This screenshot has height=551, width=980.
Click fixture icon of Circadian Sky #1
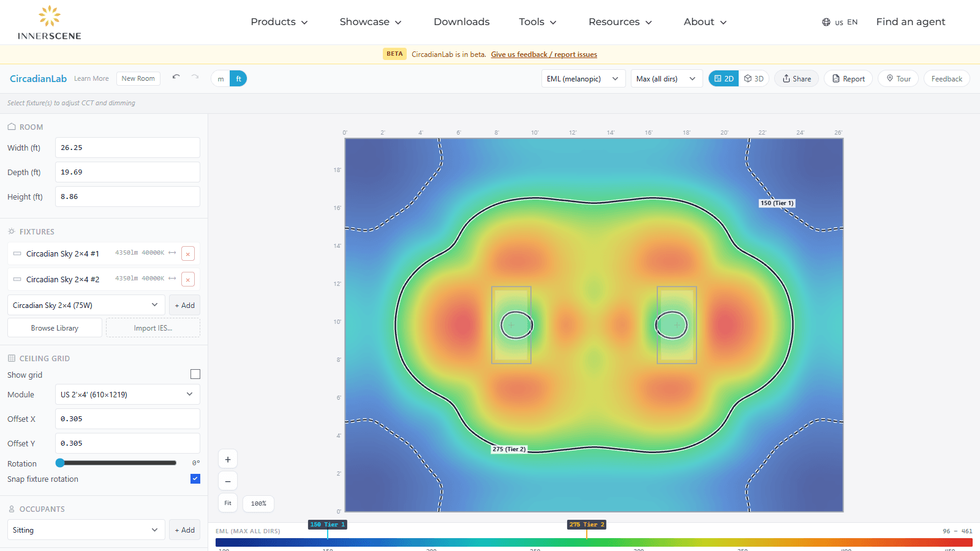tap(17, 253)
